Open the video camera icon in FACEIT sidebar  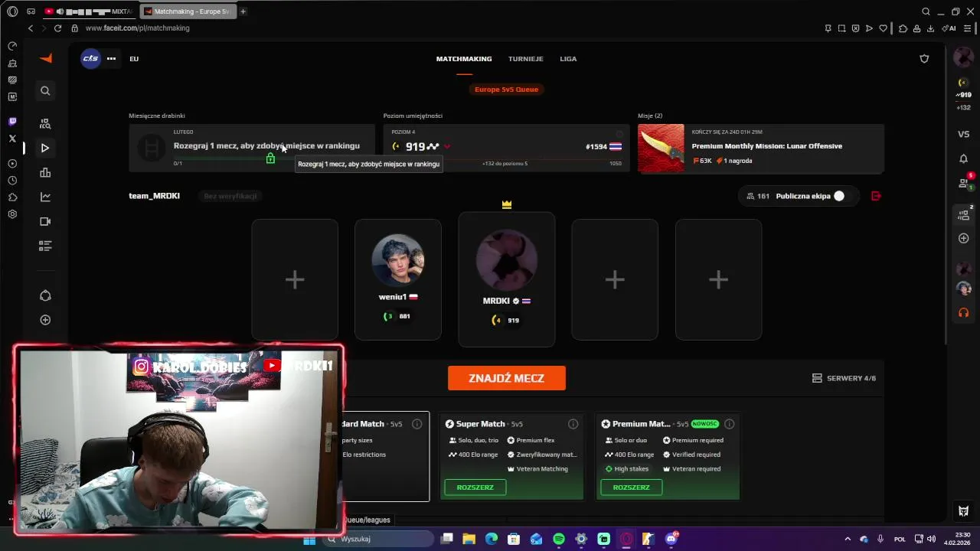coord(45,222)
